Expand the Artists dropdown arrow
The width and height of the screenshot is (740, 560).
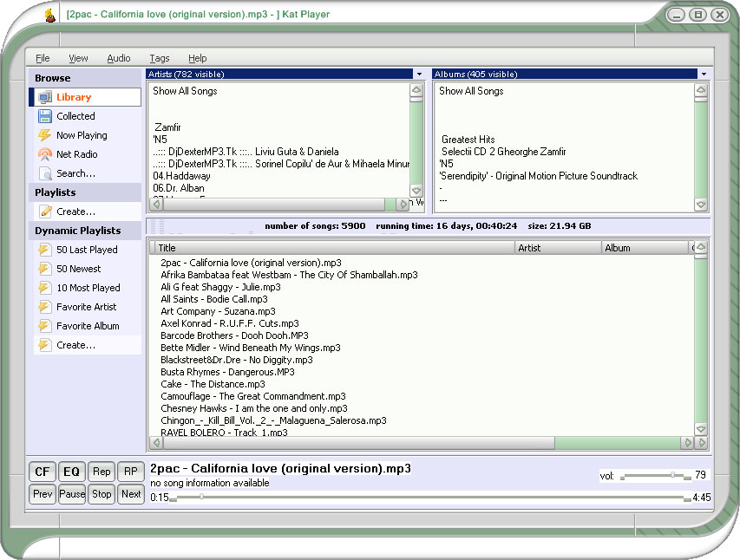(x=419, y=75)
